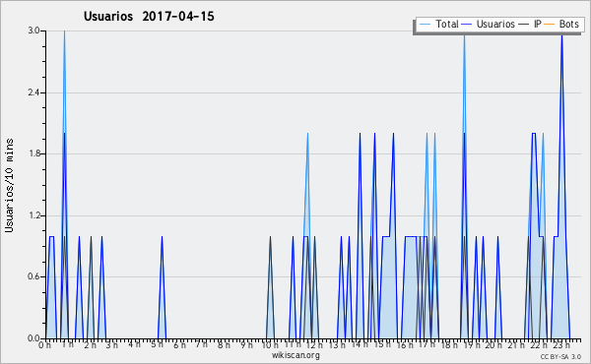Viewport: 591px width, 364px height.
Task: Click the 1.2 y-axis label
Action: coord(33,215)
